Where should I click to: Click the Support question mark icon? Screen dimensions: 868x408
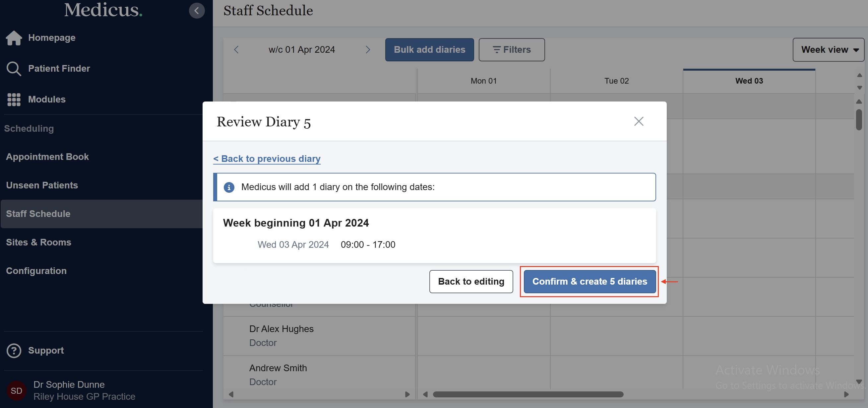14,351
